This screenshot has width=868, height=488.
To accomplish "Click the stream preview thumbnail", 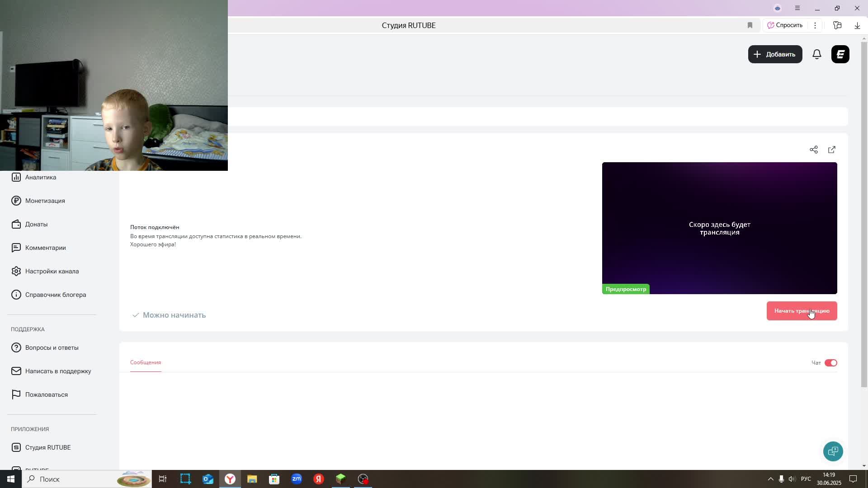I will point(719,228).
